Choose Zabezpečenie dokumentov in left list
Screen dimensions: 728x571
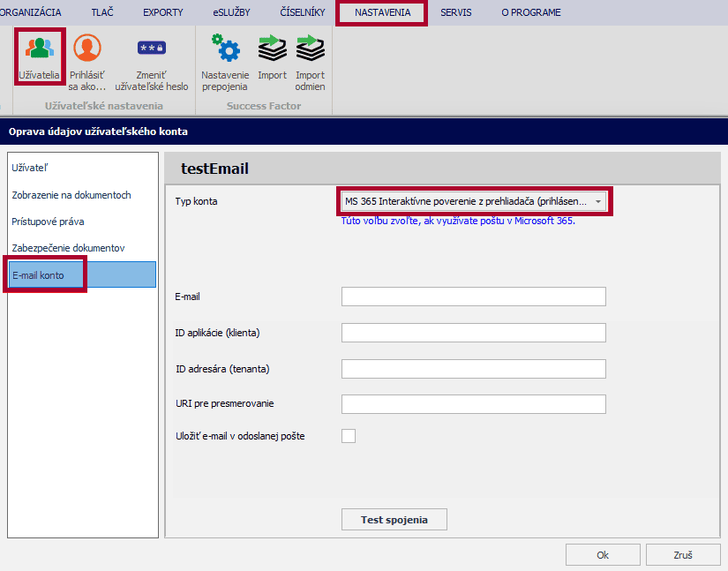(68, 248)
